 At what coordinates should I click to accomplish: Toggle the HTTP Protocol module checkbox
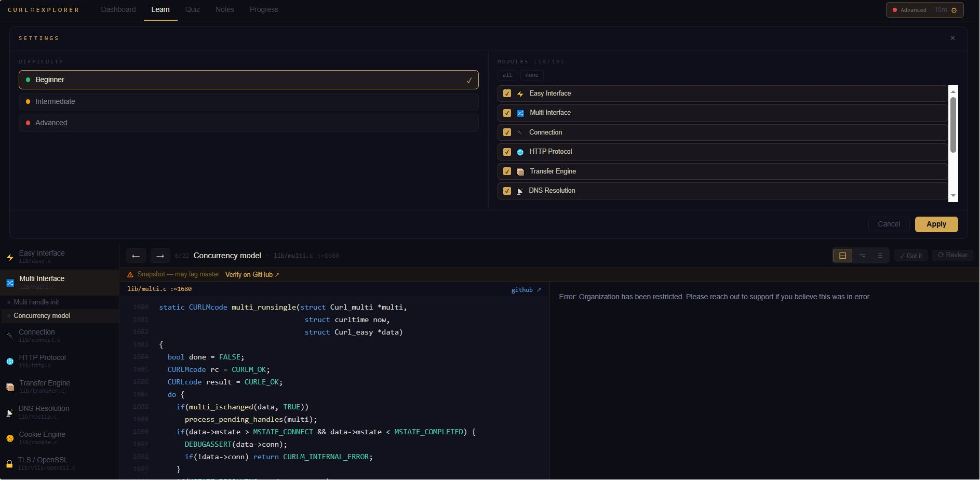coord(507,152)
